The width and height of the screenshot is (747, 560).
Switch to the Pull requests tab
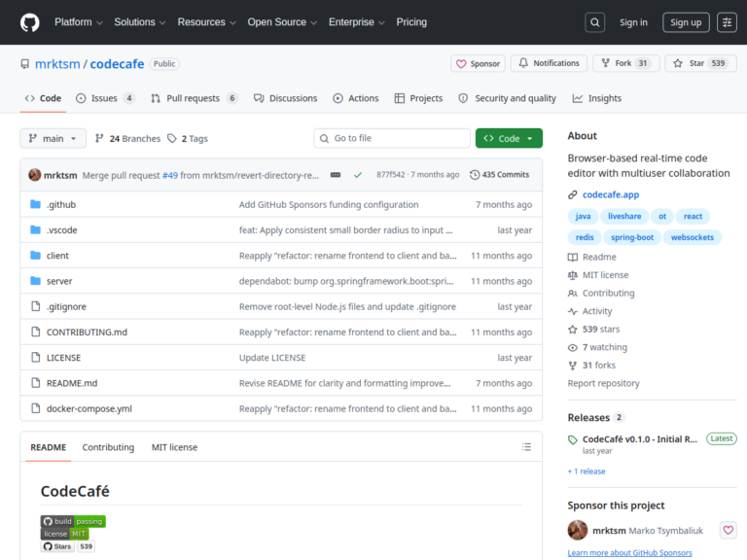(x=194, y=98)
